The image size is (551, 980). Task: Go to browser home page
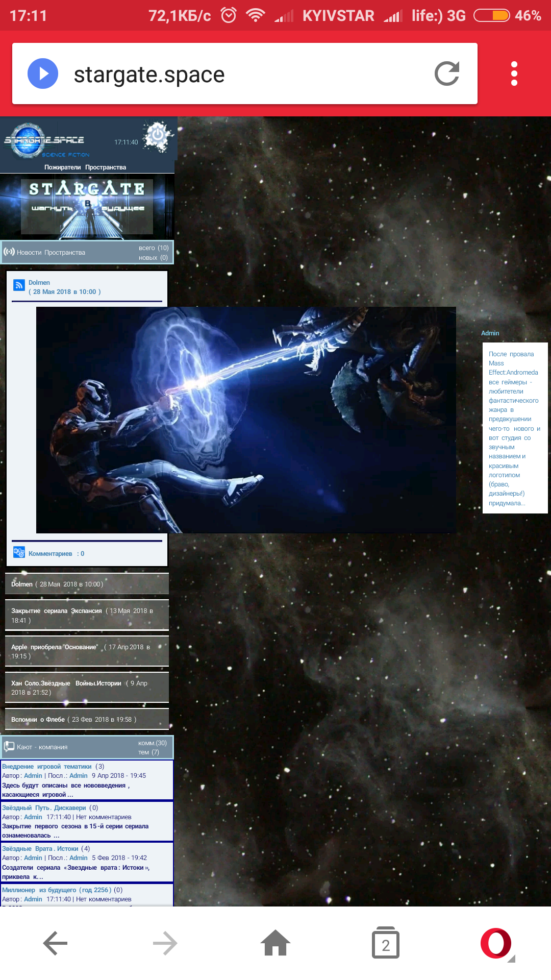pyautogui.click(x=275, y=943)
